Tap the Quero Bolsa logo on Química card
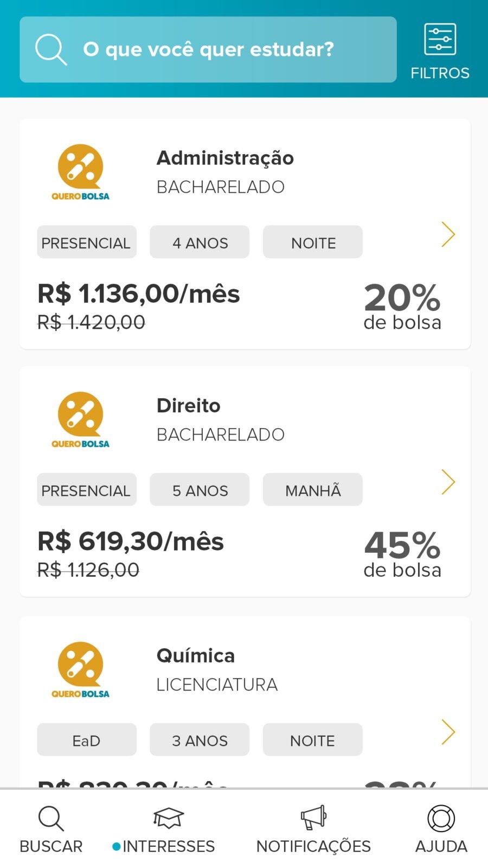Viewport: 488px width, 868px height. (x=81, y=669)
